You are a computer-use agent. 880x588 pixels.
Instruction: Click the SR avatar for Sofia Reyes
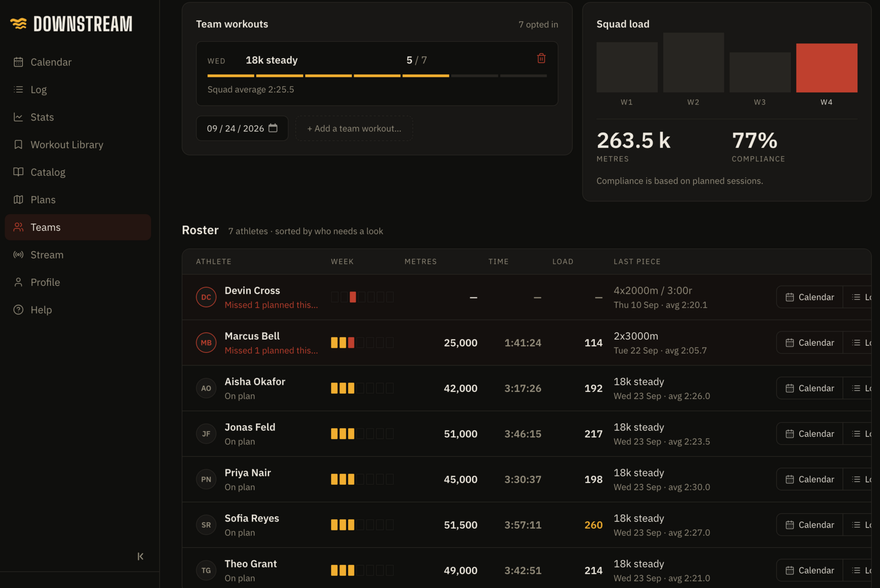pyautogui.click(x=206, y=525)
